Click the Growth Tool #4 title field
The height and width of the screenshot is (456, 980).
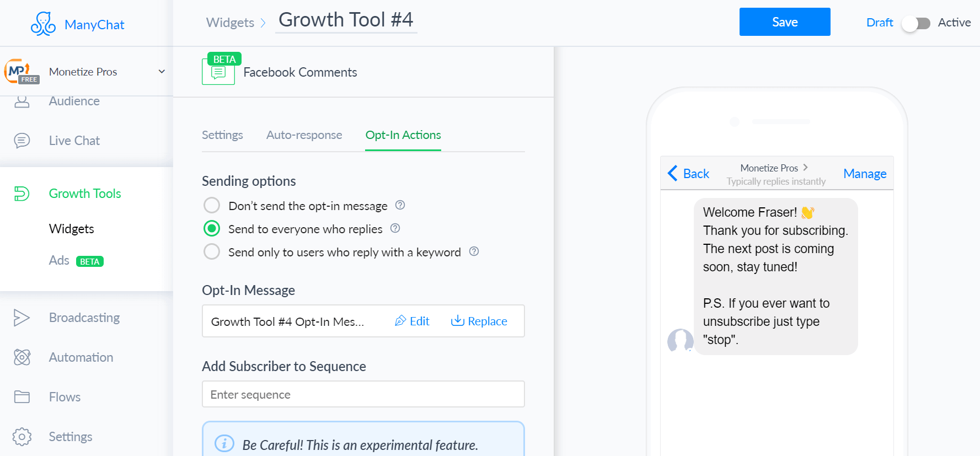[x=346, y=20]
